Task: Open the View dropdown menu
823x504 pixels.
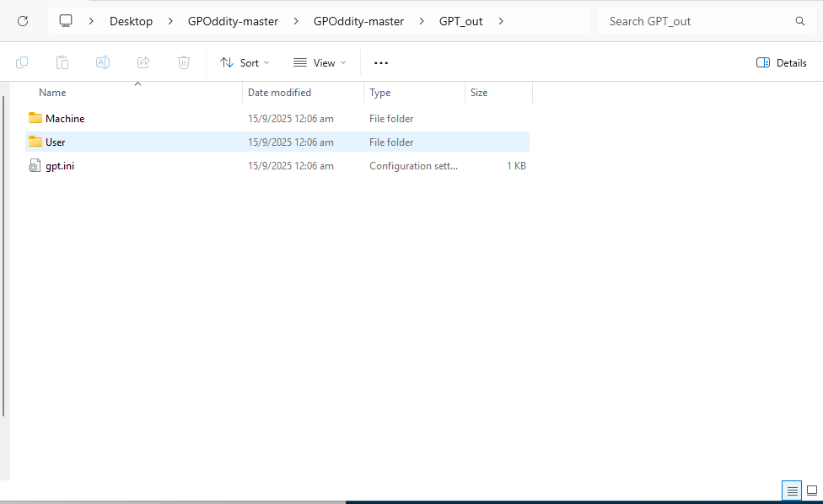Action: [x=320, y=62]
